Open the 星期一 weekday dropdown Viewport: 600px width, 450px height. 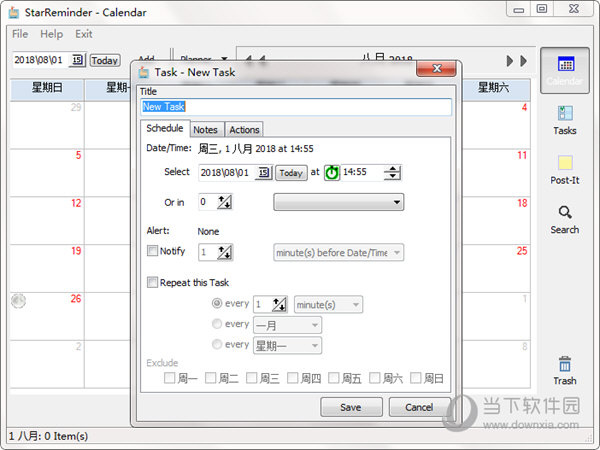click(287, 346)
